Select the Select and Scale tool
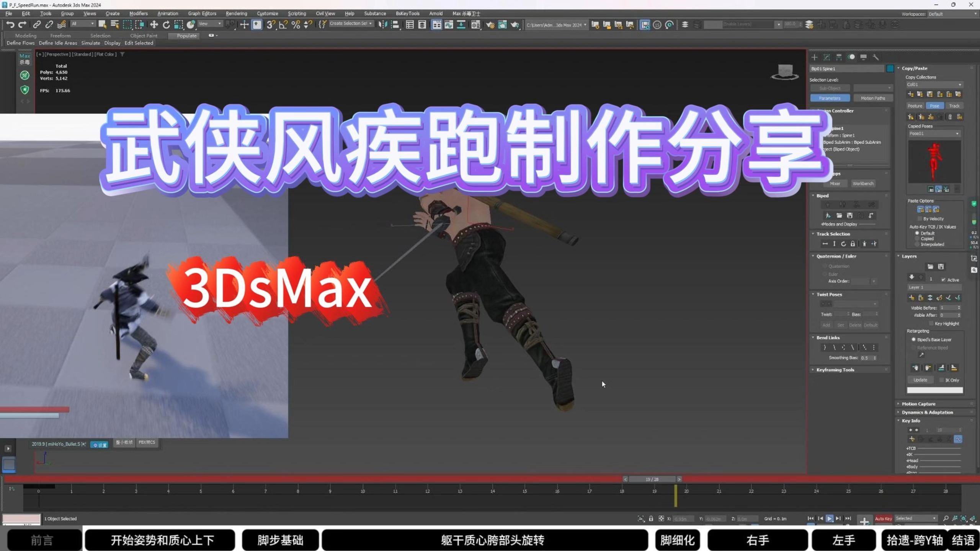The height and width of the screenshot is (551, 980). 178,25
